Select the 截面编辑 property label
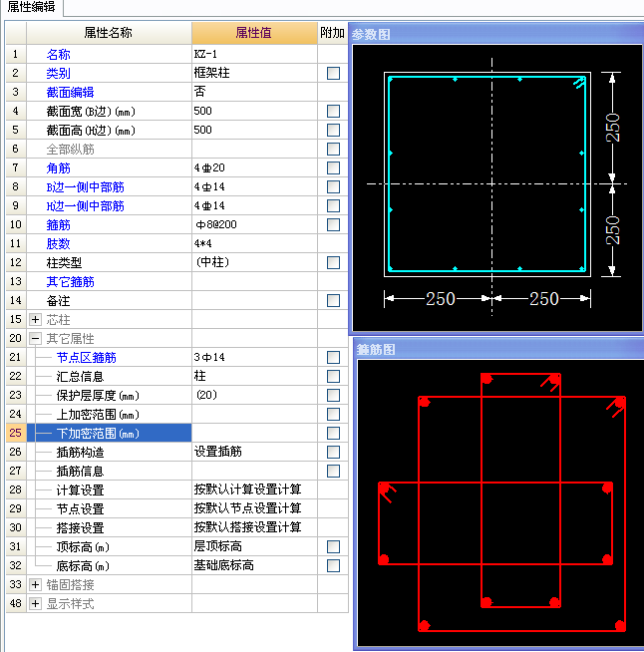 70,93
